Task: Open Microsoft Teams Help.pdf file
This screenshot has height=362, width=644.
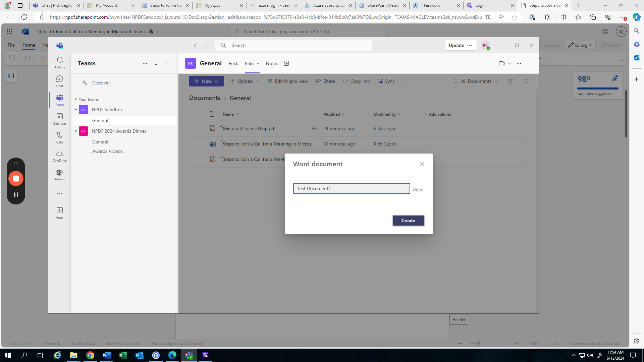Action: [249, 128]
